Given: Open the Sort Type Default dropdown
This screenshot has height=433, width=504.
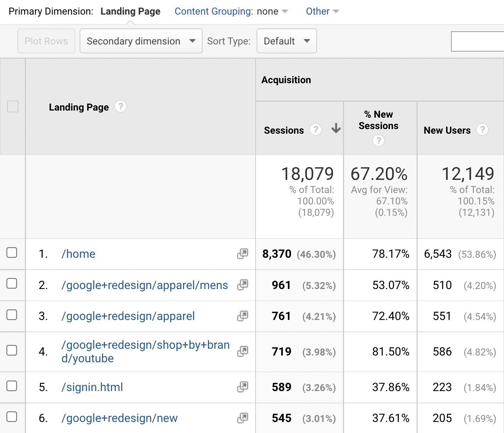Looking at the screenshot, I should point(286,41).
